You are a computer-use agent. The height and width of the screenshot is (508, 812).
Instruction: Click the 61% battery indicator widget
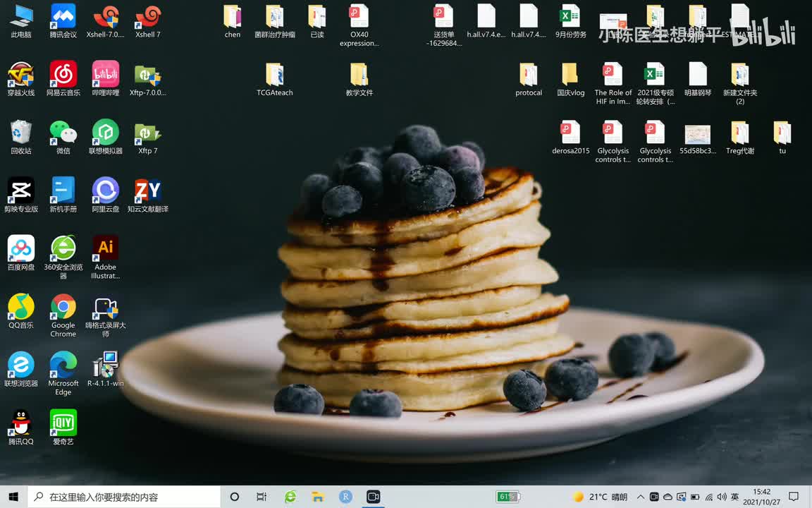click(x=508, y=497)
